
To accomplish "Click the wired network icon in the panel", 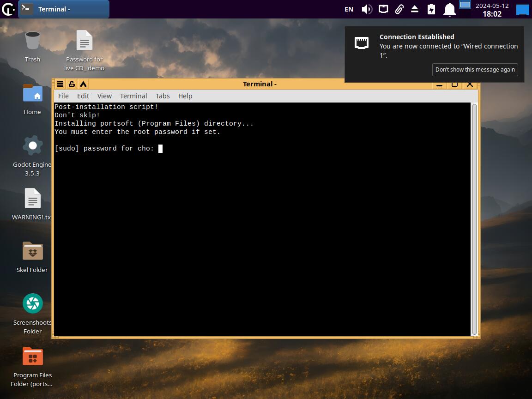I will (x=383, y=9).
